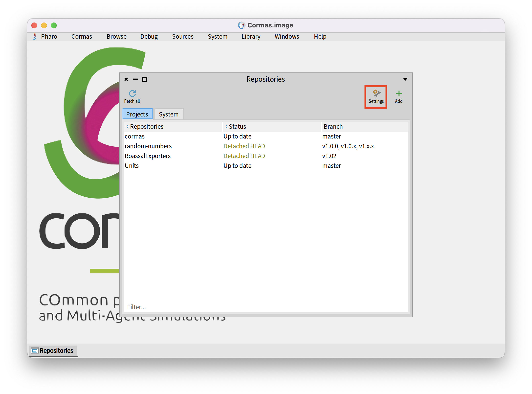This screenshot has height=394, width=532.
Task: Click the Filter text field
Action: coord(266,307)
